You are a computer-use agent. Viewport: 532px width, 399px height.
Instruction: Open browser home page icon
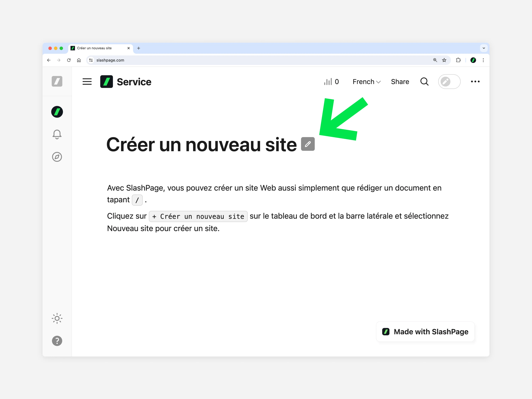click(x=79, y=60)
